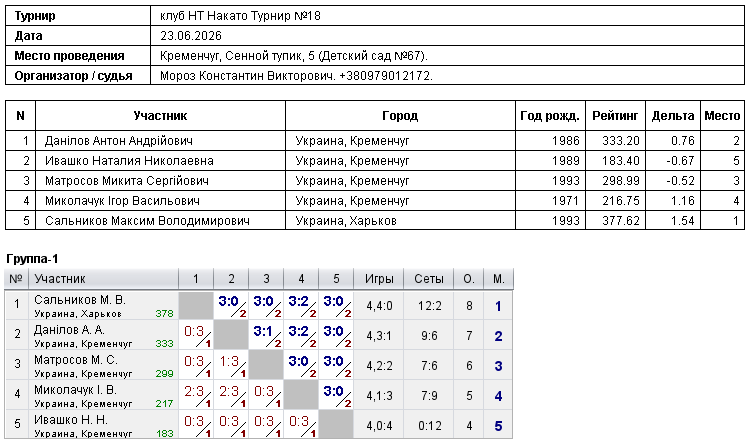Click birth year '1989'
The width and height of the screenshot is (750, 444).
click(565, 161)
